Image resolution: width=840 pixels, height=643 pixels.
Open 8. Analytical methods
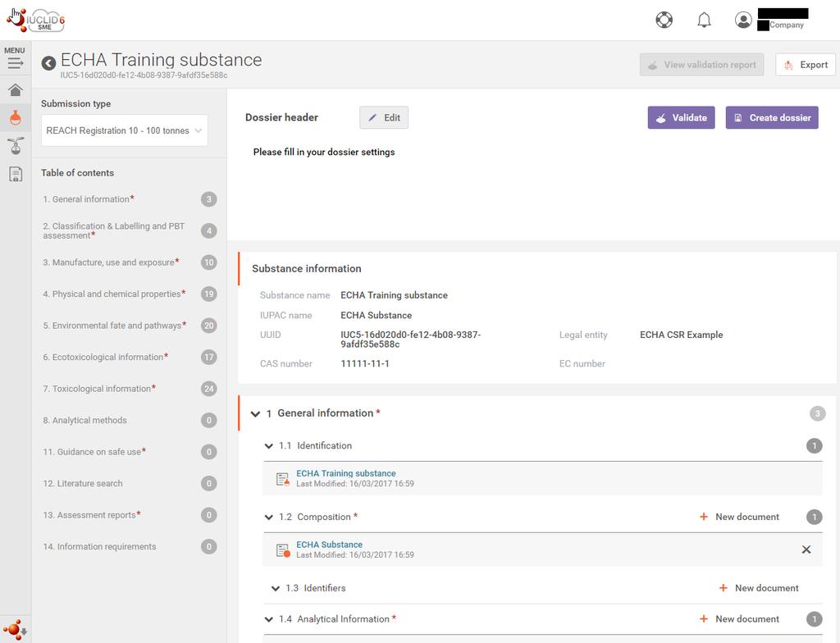(x=84, y=420)
